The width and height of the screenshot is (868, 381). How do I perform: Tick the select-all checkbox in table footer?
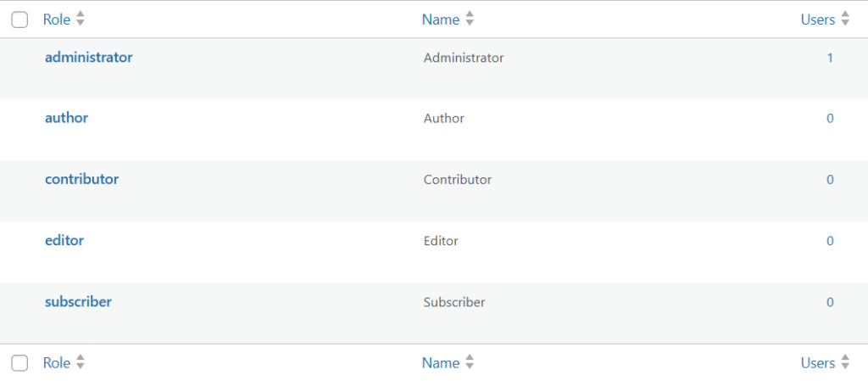click(19, 364)
